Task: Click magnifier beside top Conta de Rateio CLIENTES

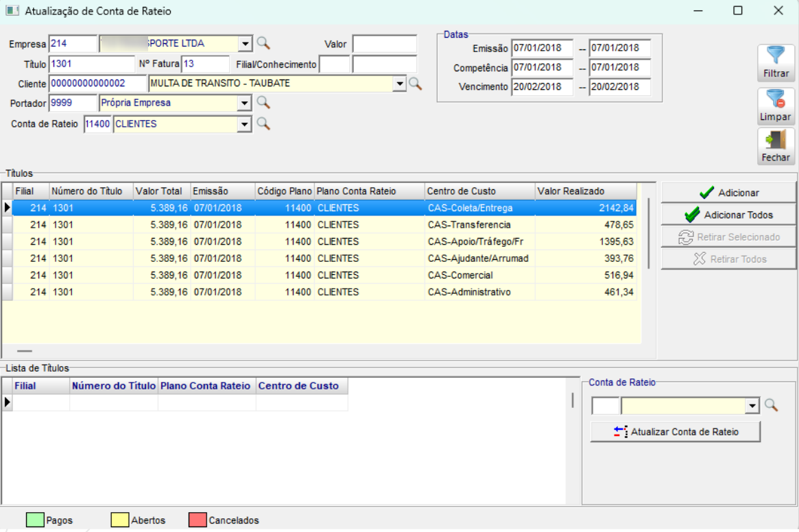Action: 263,124
